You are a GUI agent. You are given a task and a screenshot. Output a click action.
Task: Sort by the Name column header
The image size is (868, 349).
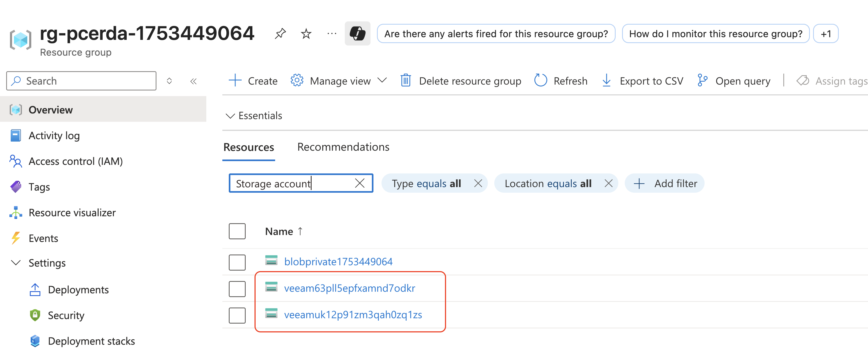[284, 231]
